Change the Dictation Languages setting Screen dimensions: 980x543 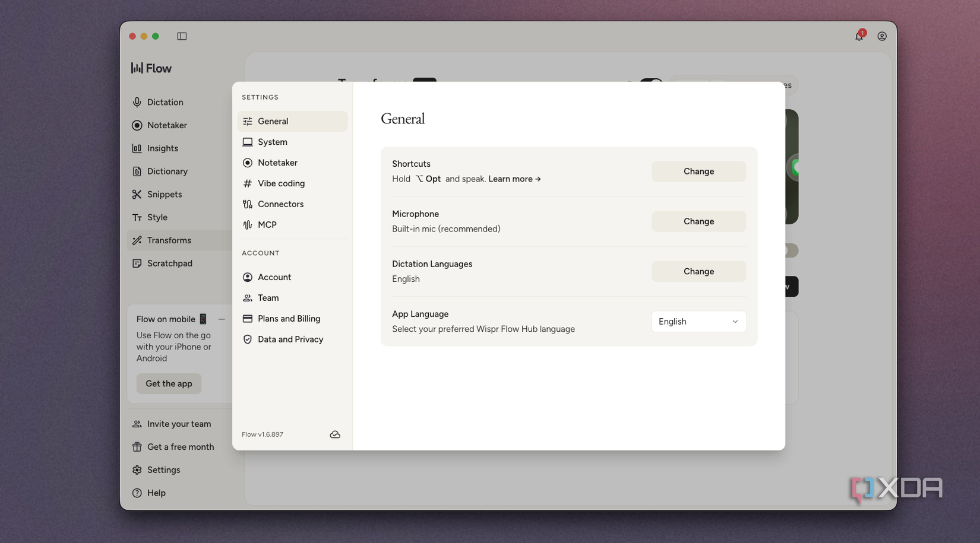[698, 271]
